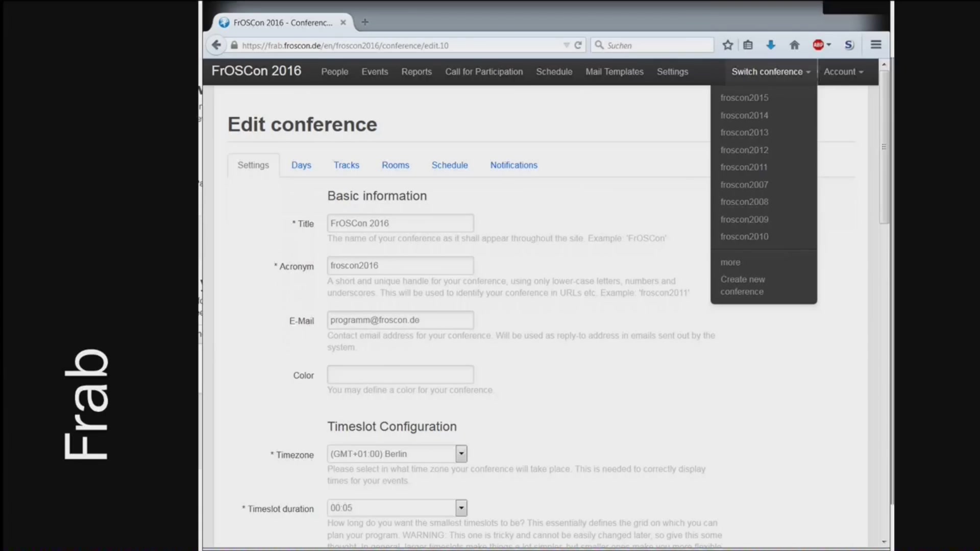Open the Account dropdown menu

pyautogui.click(x=844, y=72)
